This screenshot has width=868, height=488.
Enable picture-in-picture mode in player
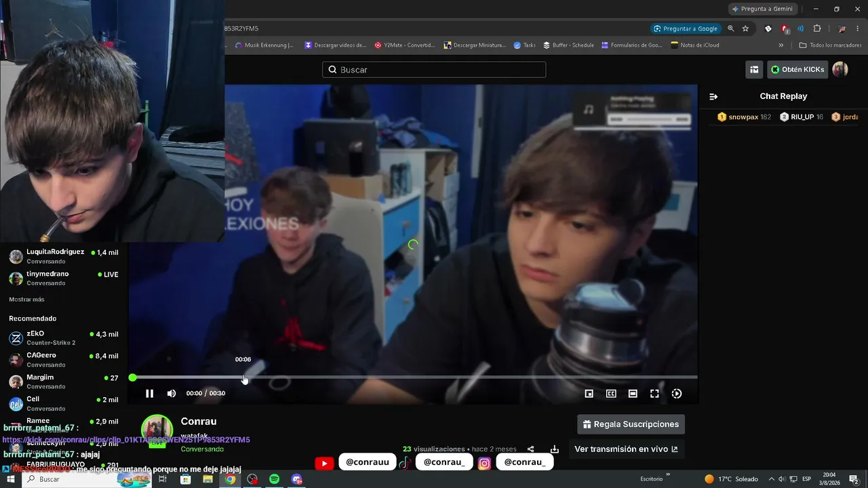pyautogui.click(x=589, y=393)
